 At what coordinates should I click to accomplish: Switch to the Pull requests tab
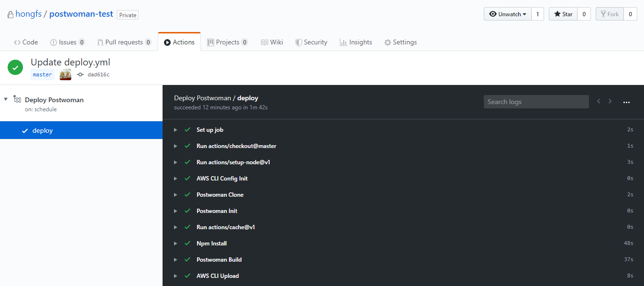coord(124,42)
